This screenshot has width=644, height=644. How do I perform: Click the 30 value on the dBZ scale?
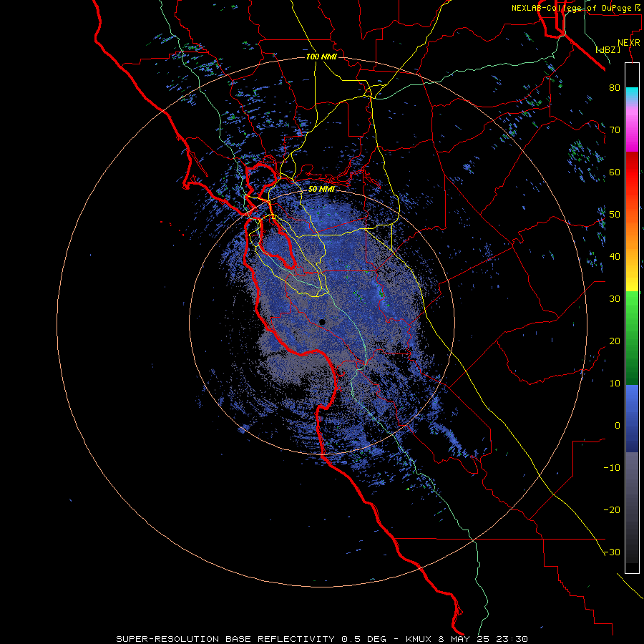coord(615,299)
